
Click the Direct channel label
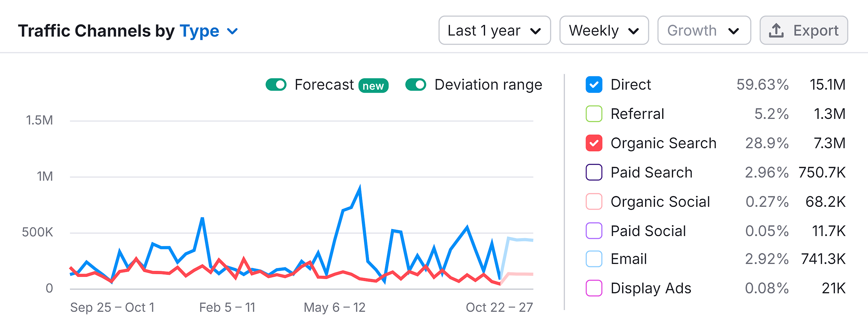(x=631, y=84)
